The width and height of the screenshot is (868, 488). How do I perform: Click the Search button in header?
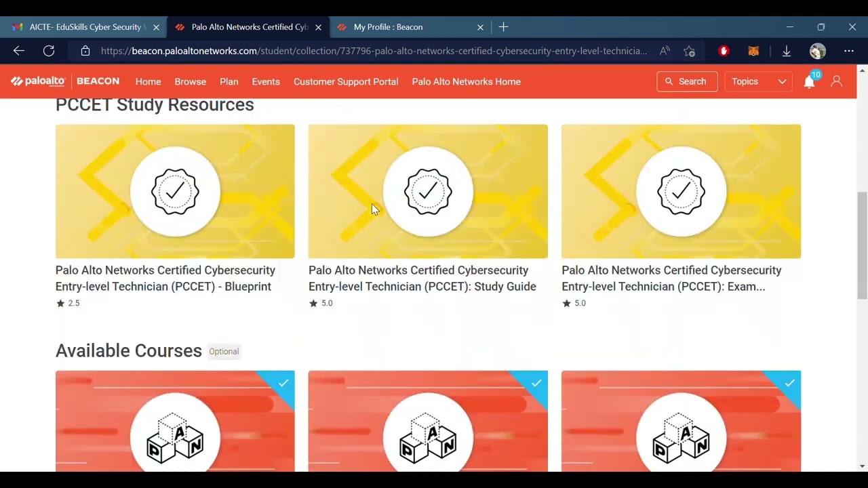(687, 81)
